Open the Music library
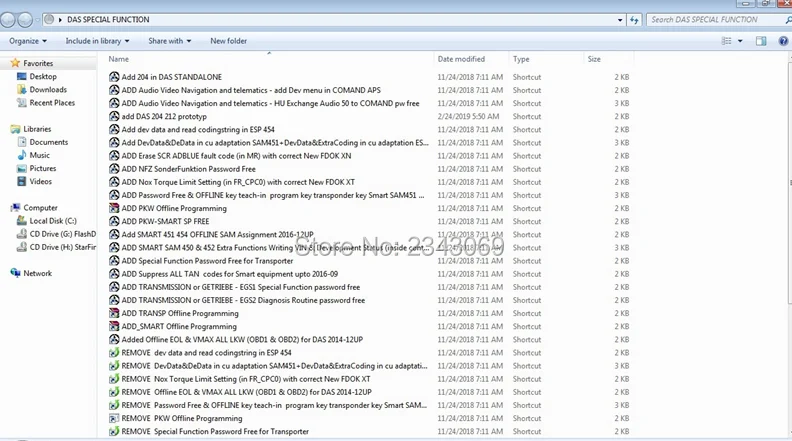 pos(39,155)
